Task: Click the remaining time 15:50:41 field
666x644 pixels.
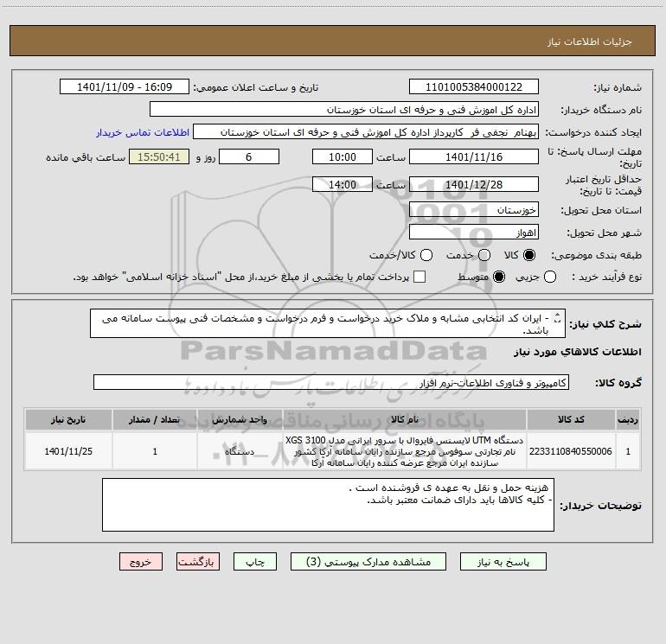Action: point(159,156)
